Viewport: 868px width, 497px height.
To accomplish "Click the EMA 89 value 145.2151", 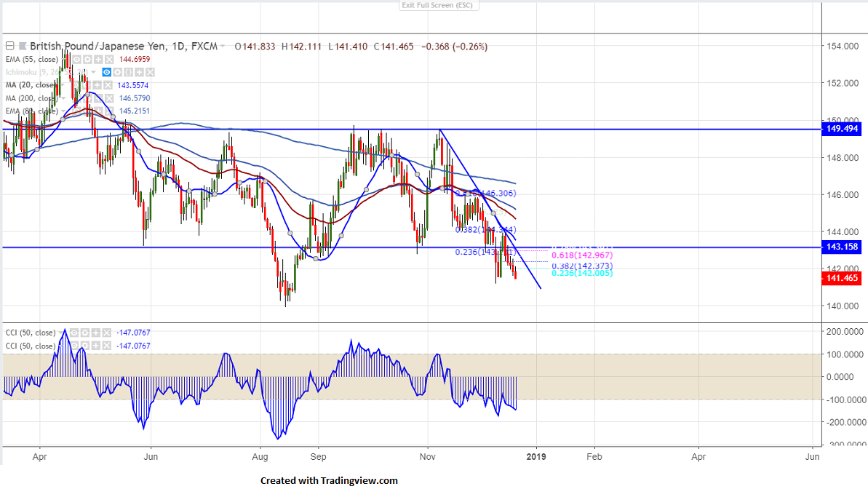I will point(135,111).
